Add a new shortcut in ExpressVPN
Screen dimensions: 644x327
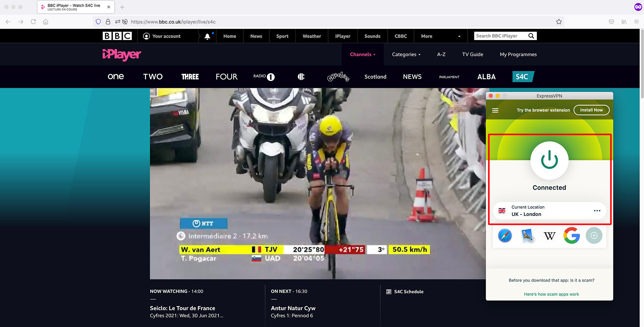click(x=594, y=236)
